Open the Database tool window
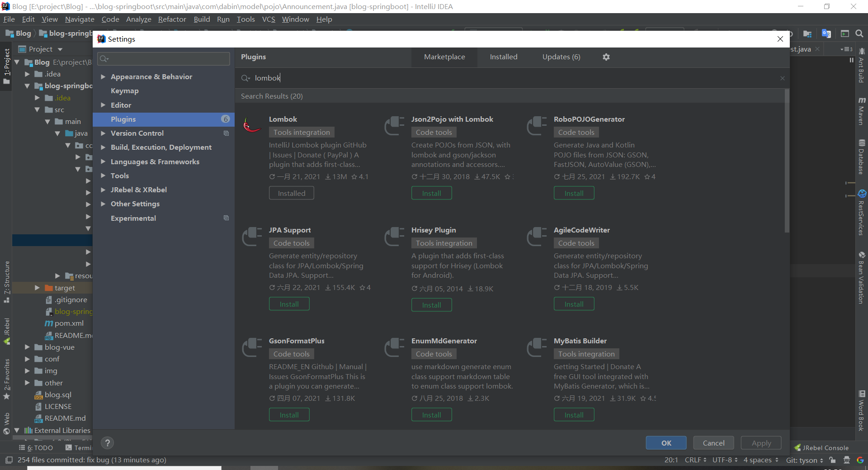The width and height of the screenshot is (868, 470). tap(862, 157)
